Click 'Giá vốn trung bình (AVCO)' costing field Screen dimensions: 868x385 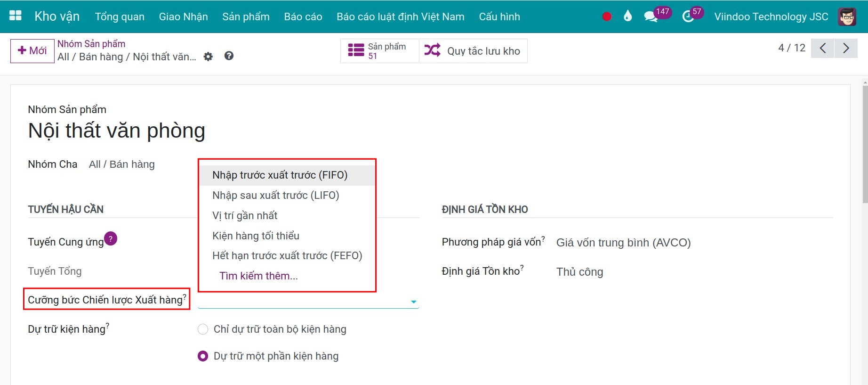tap(624, 243)
